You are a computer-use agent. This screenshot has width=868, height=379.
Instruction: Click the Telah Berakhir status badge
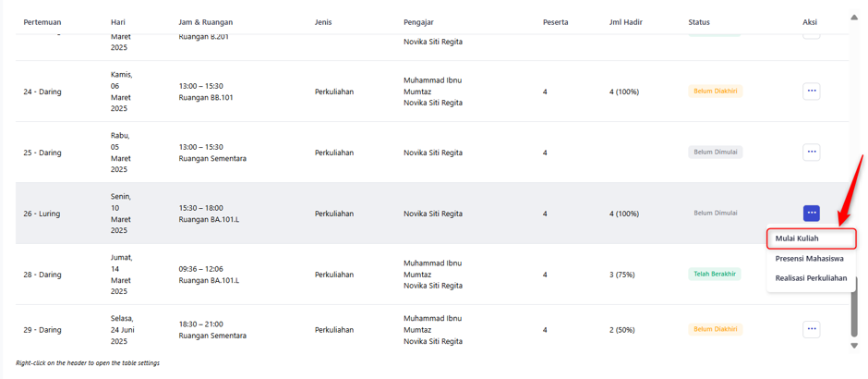714,274
